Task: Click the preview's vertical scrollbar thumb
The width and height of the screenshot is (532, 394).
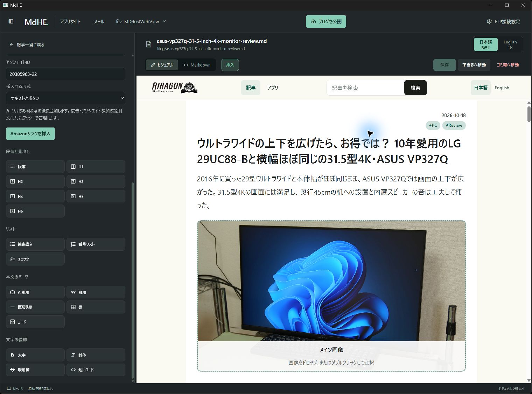Action: click(529, 113)
